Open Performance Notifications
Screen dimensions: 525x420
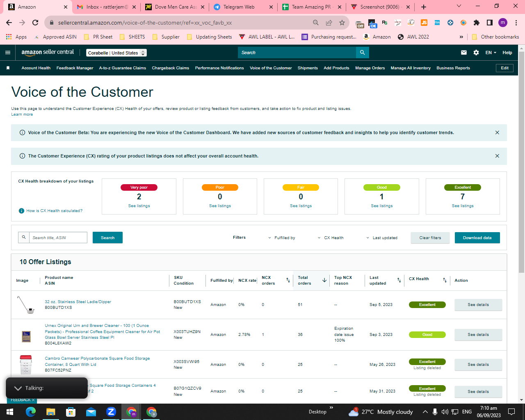(219, 68)
